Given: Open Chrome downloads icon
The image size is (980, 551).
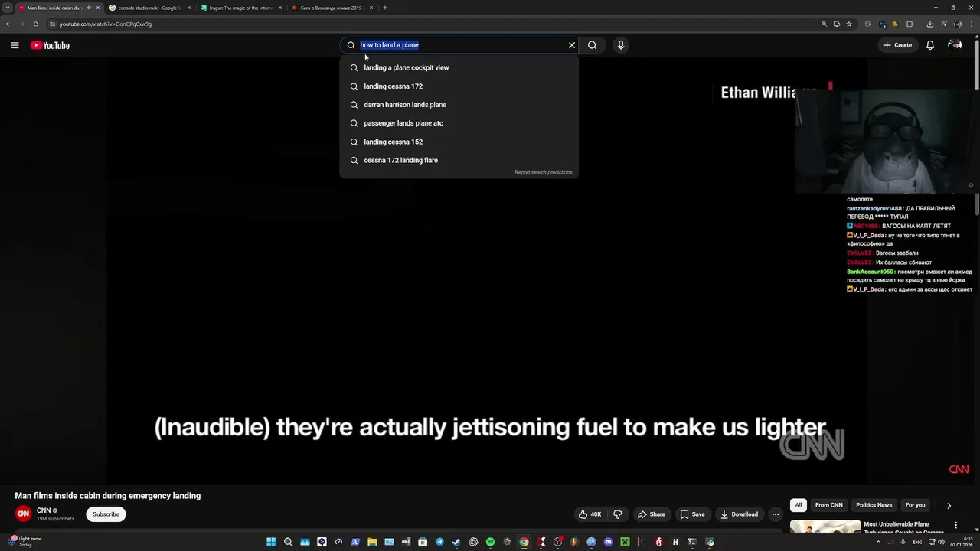Looking at the screenshot, I should (930, 24).
